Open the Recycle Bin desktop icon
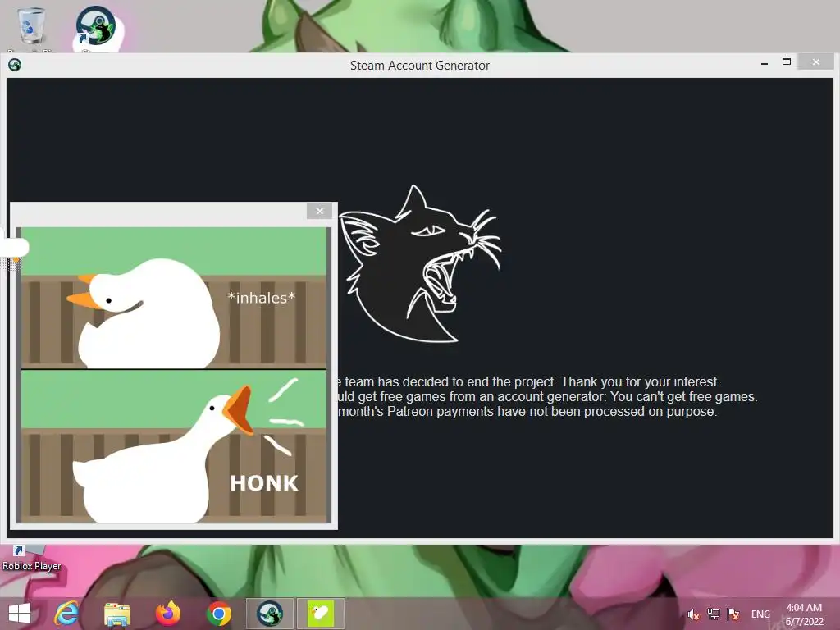This screenshot has height=630, width=840. pos(31,27)
